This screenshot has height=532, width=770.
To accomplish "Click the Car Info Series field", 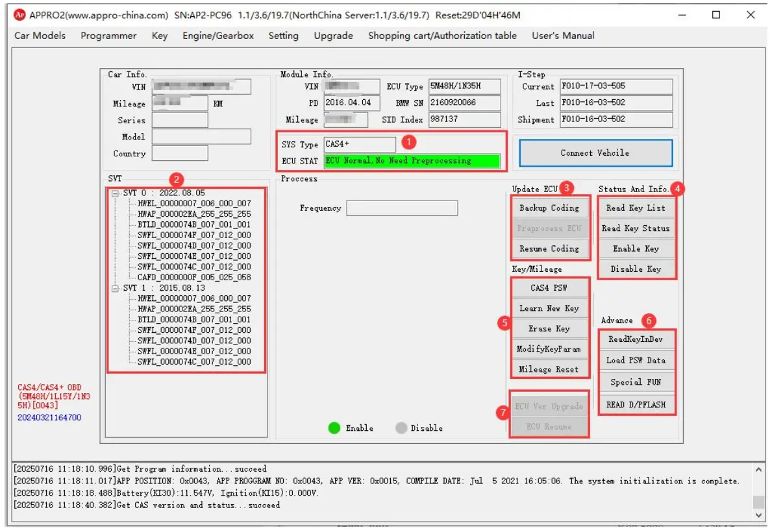I will pos(180,120).
